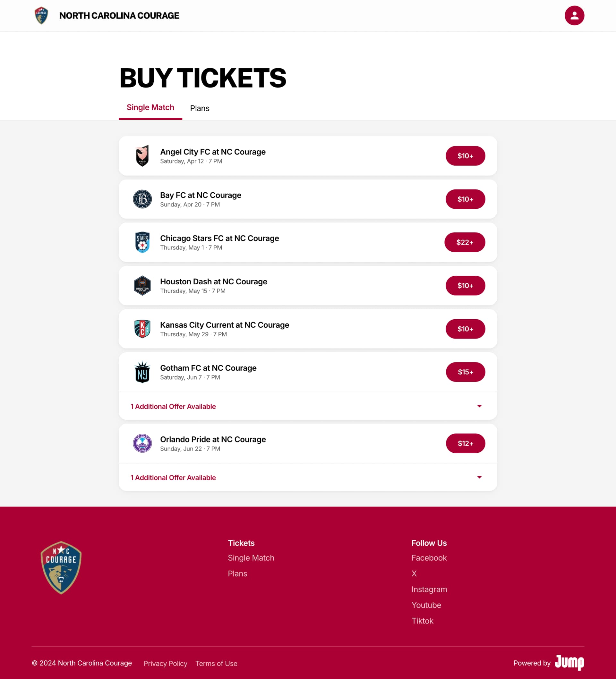Switch to the Plans tab

coord(200,108)
